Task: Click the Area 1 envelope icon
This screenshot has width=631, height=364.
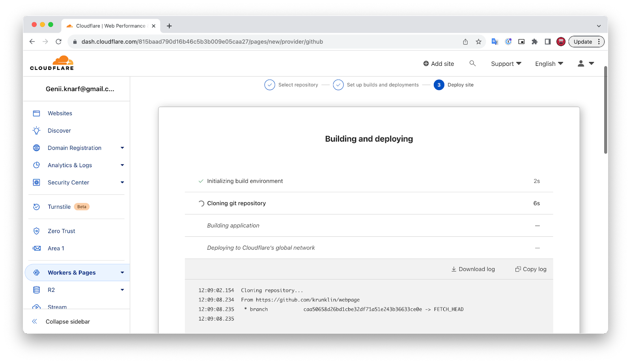Action: click(37, 248)
